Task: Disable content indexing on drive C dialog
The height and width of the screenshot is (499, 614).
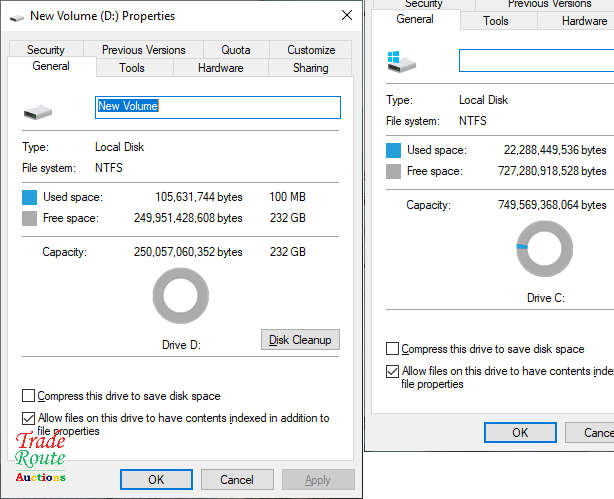Action: (393, 371)
